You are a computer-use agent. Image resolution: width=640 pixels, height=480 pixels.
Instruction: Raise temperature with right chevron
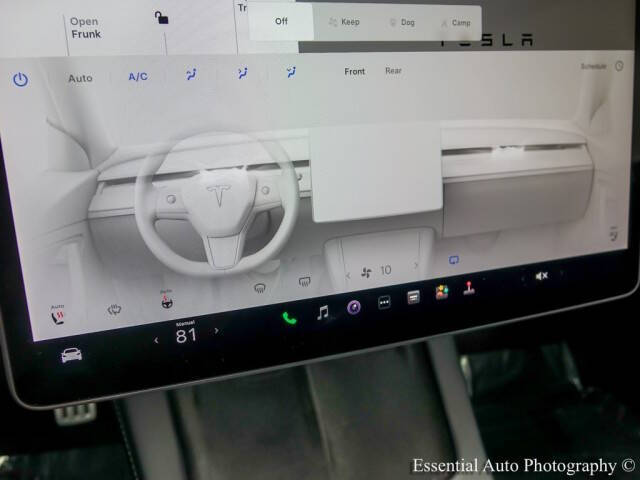[x=216, y=330]
